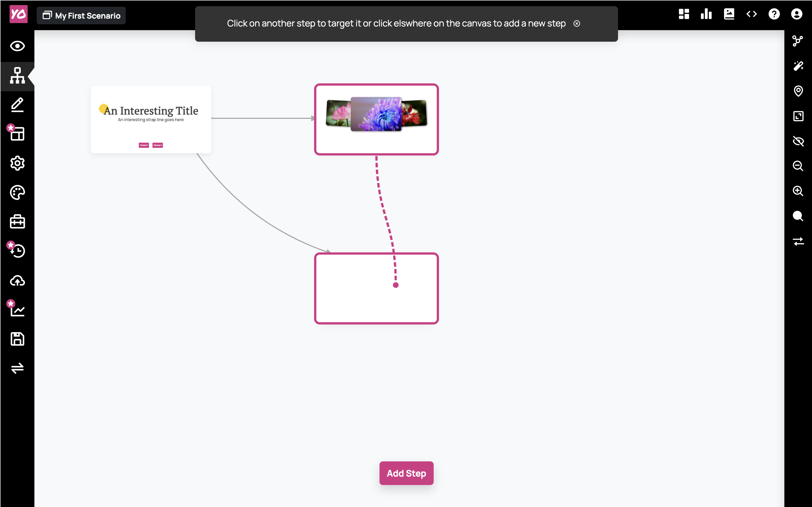Open the edit pencil tool in sidebar
The image size is (812, 507).
coord(17,105)
